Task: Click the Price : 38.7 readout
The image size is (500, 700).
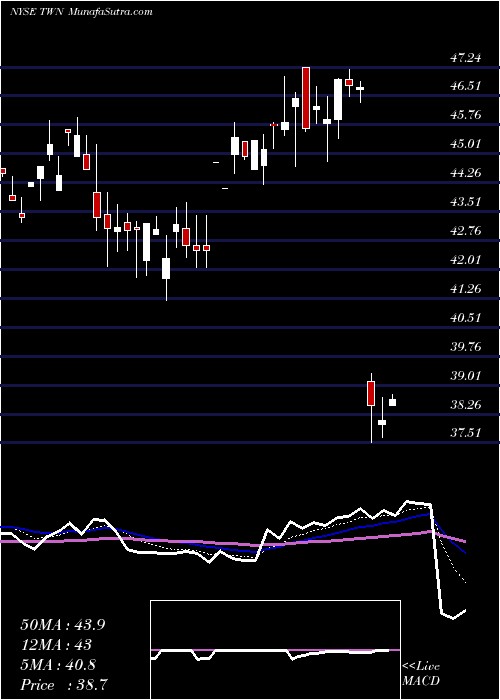Action: (63, 685)
